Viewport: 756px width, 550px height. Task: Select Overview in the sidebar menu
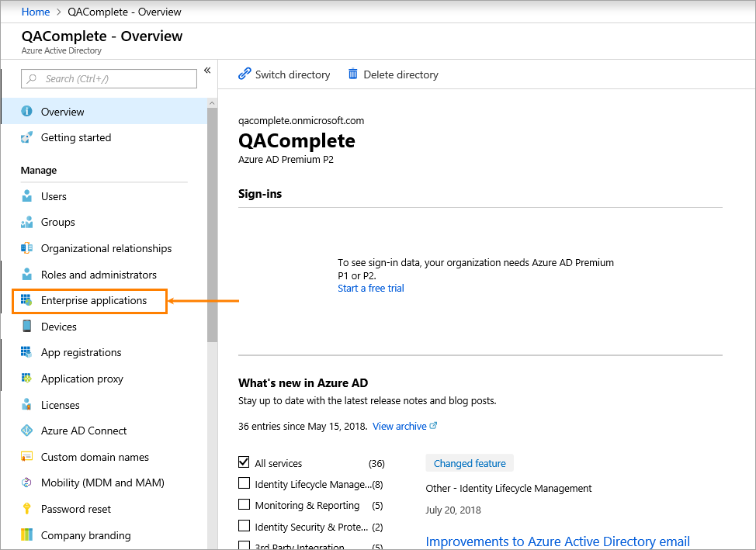pos(63,112)
